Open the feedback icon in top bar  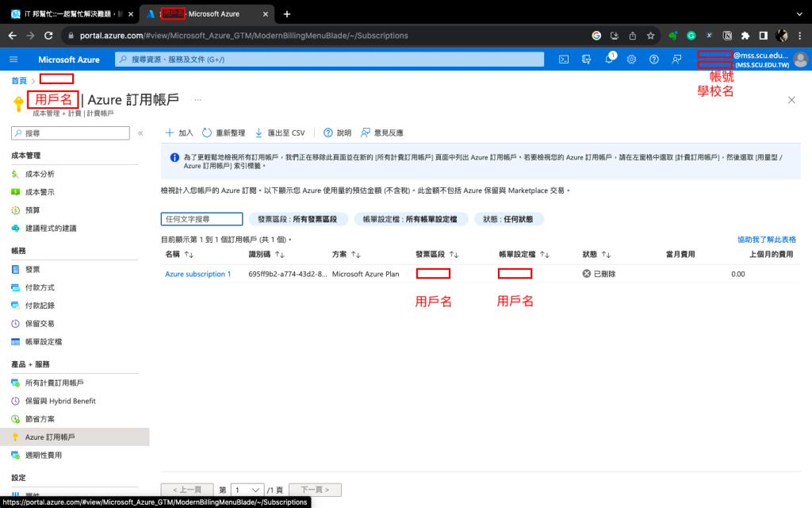point(676,60)
